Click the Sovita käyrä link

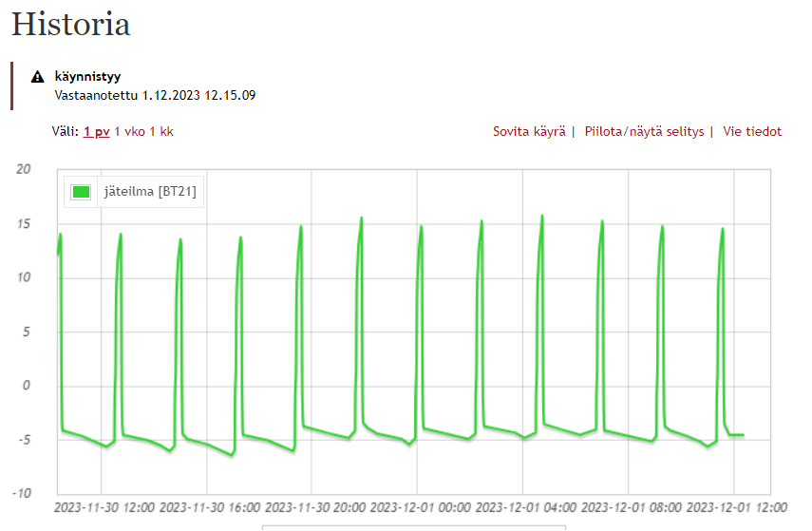(x=529, y=132)
